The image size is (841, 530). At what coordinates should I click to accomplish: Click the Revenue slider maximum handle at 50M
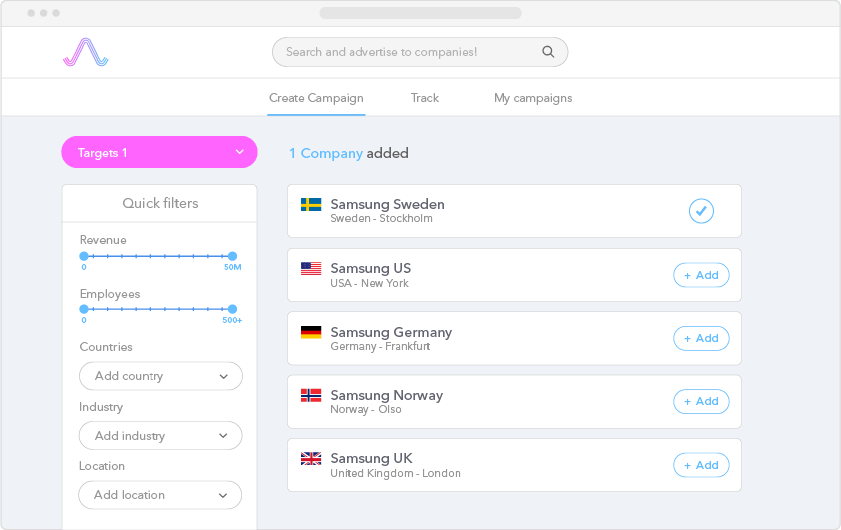232,256
